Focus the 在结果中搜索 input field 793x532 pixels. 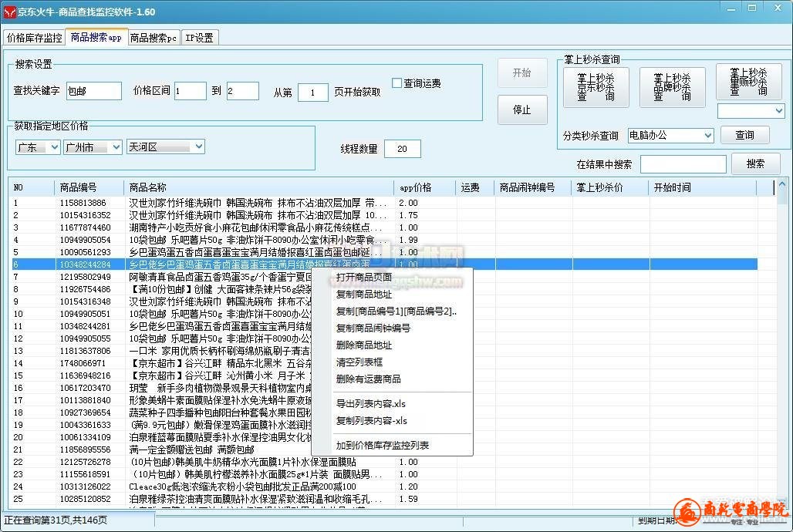point(683,164)
